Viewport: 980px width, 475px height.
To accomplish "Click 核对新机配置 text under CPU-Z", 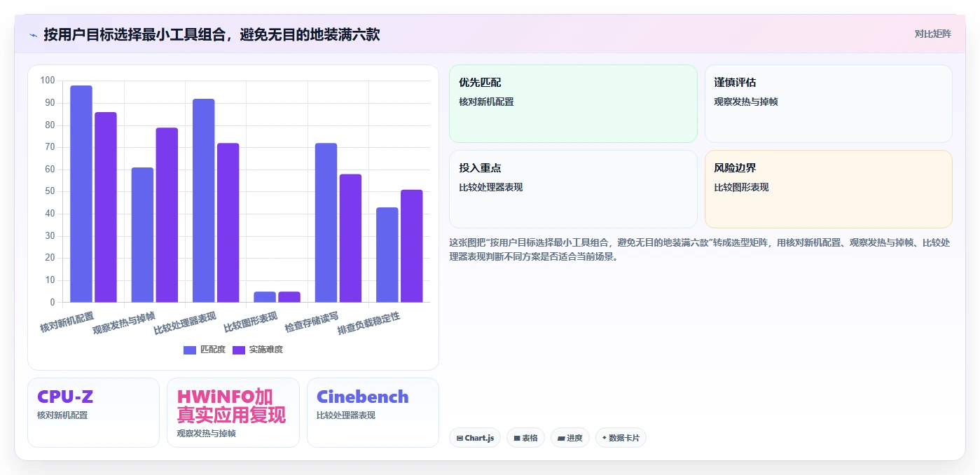I will (x=62, y=415).
